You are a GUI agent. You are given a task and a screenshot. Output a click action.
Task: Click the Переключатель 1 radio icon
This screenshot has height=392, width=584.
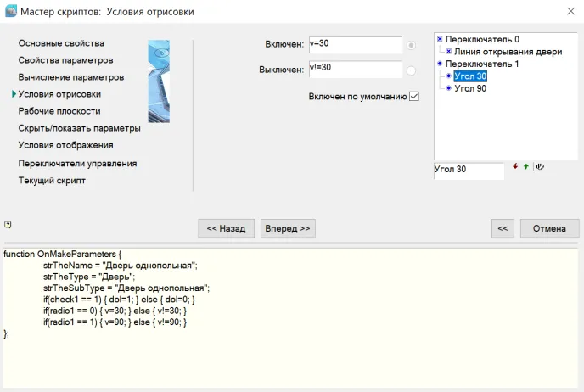440,64
